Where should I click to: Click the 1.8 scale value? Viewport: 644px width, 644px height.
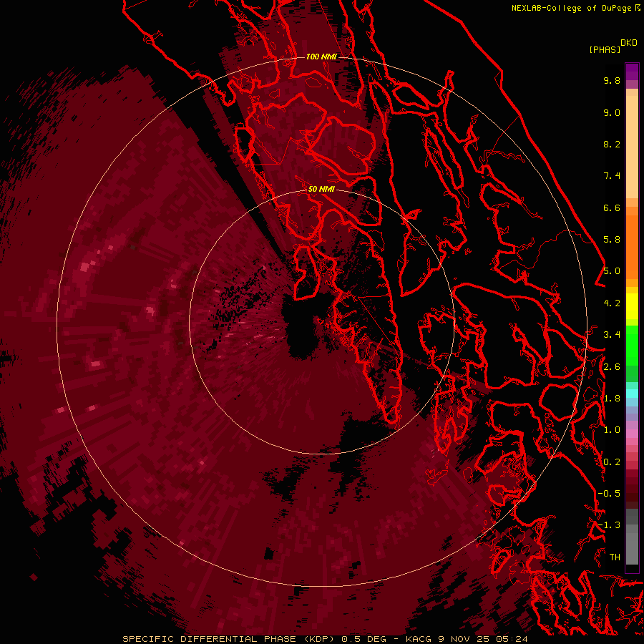click(x=612, y=399)
